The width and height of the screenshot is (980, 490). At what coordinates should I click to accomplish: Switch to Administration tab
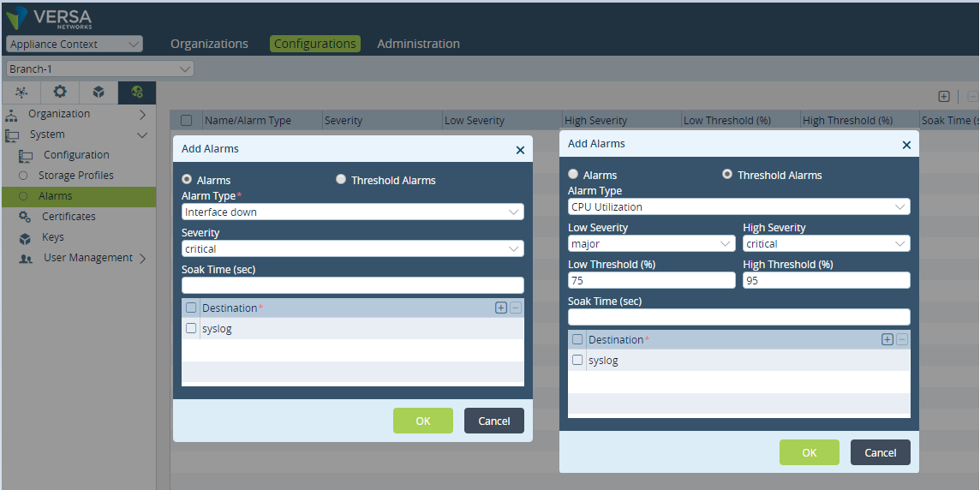[x=419, y=44]
